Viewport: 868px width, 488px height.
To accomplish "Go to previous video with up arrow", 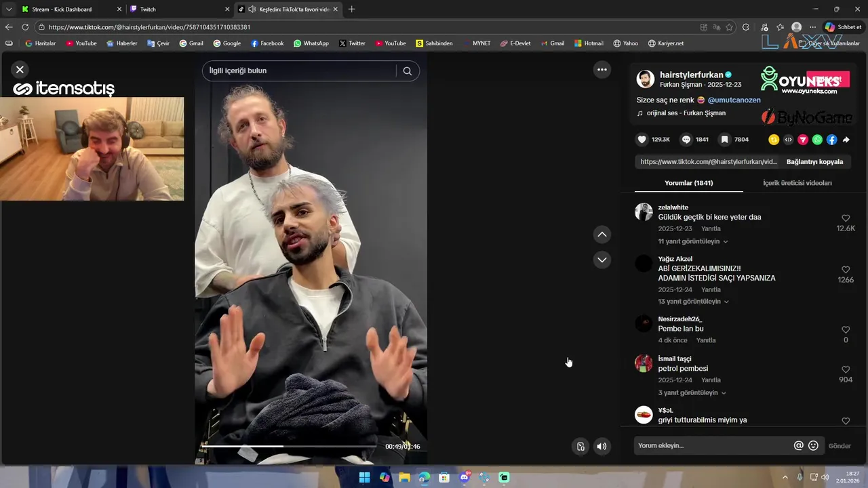I will 601,235.
